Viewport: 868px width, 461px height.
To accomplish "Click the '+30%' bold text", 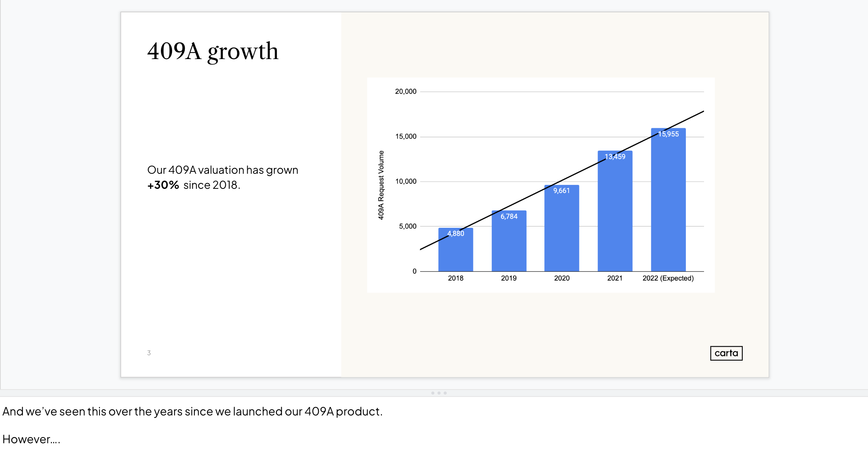I will [163, 185].
